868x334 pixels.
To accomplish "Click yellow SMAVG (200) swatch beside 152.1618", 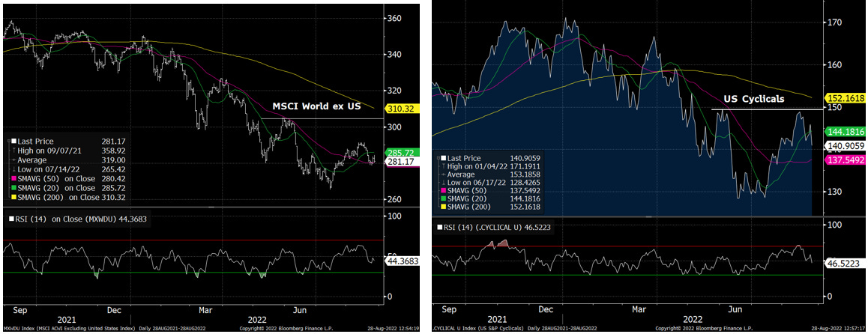I will click(x=444, y=207).
